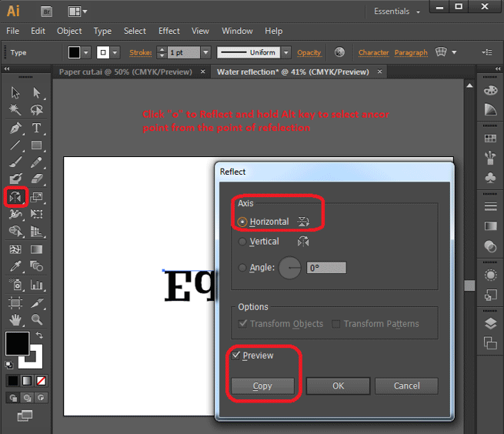Screen dimensions: 504x434
Task: Click Cancel in Reflect dialog
Action: [406, 386]
